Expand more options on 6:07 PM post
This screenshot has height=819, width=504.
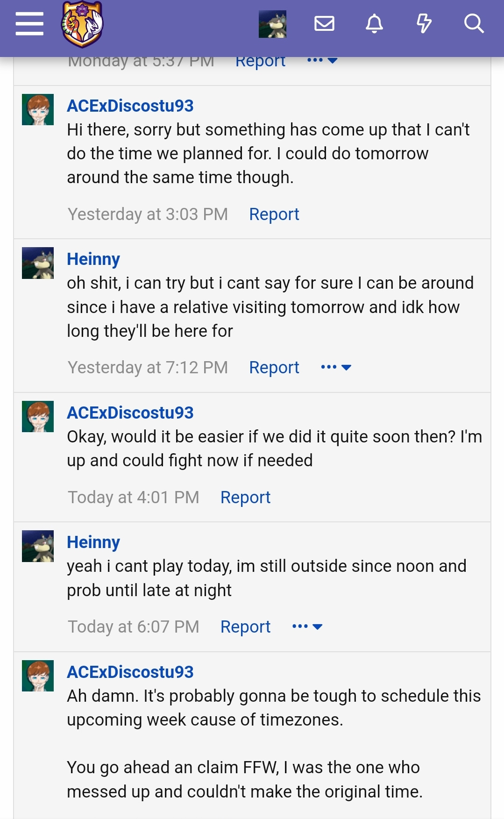[x=307, y=627]
